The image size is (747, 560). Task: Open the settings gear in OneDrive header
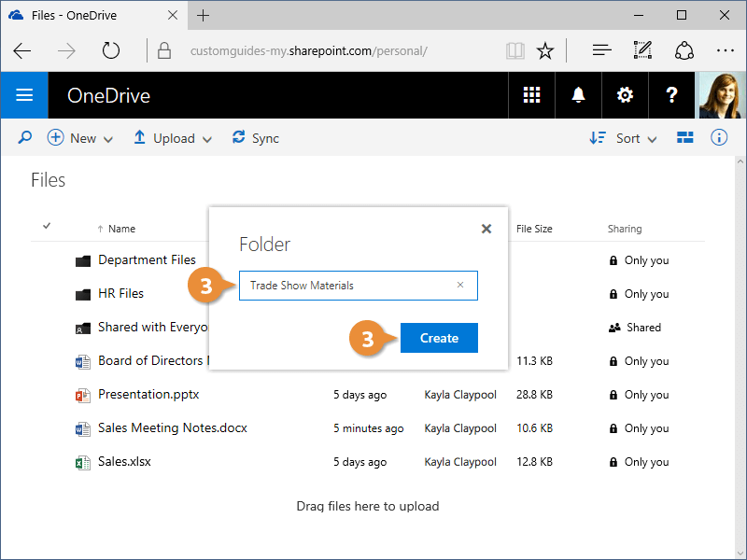[625, 95]
